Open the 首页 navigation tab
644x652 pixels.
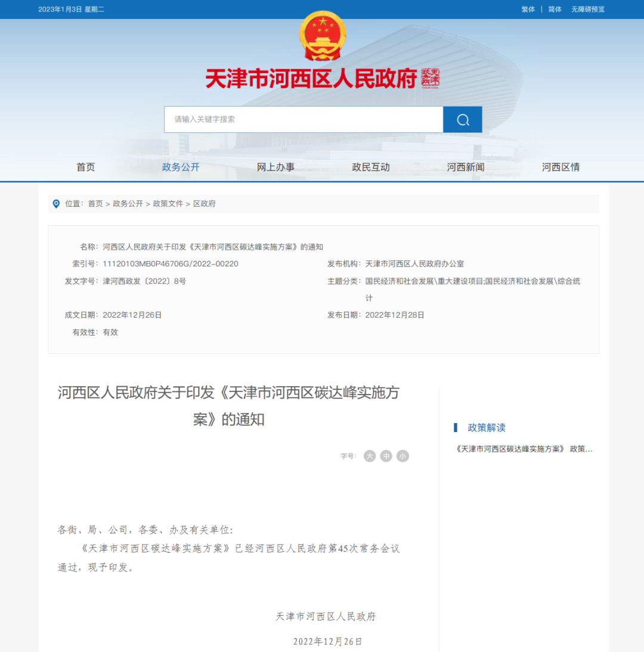tap(85, 167)
